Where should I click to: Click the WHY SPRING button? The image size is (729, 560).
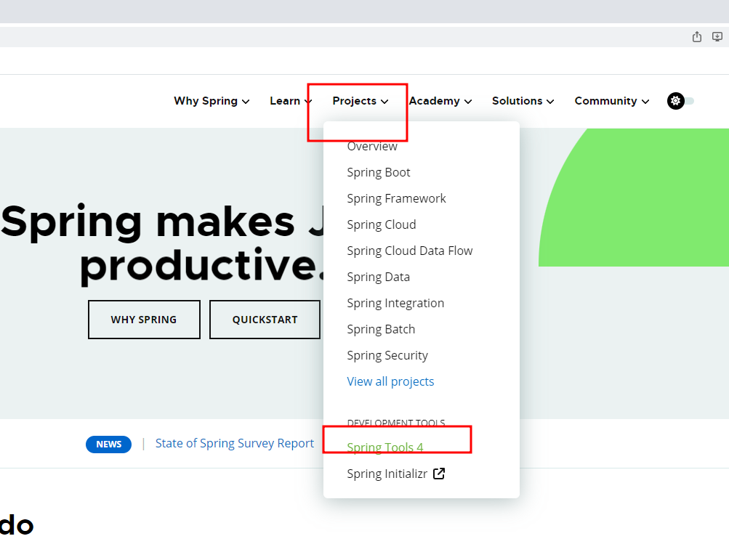point(144,320)
